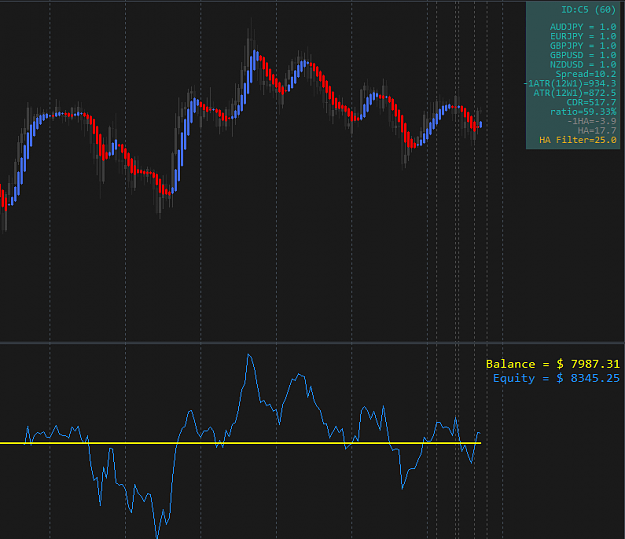Click the -1ATR(12W1)=934.3 value
The width and height of the screenshot is (625, 539).
pyautogui.click(x=570, y=84)
